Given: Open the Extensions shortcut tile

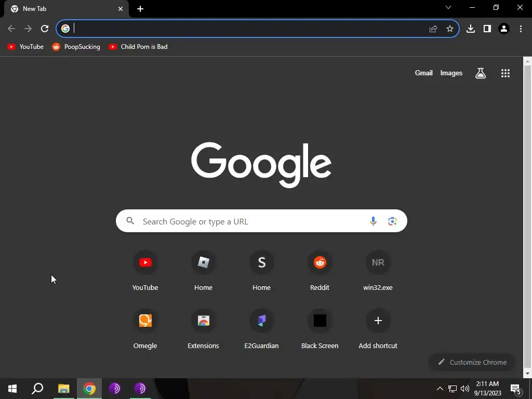Looking at the screenshot, I should [x=203, y=329].
